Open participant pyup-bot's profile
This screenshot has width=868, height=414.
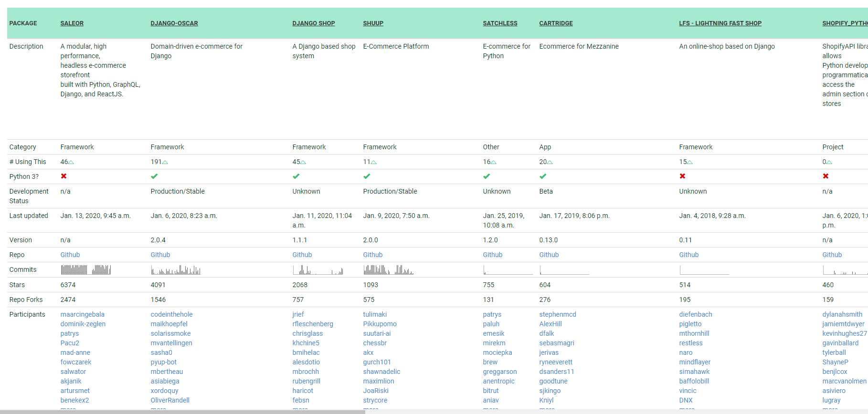(164, 362)
